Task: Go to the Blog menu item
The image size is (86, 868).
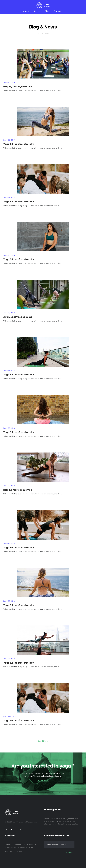Action: (x=47, y=11)
